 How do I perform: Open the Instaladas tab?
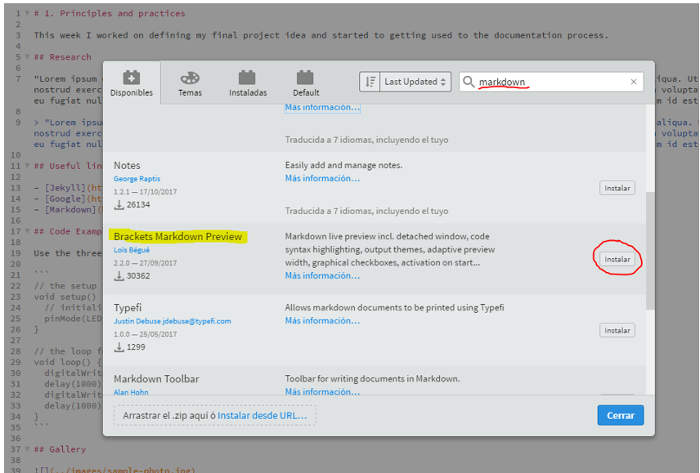[248, 83]
